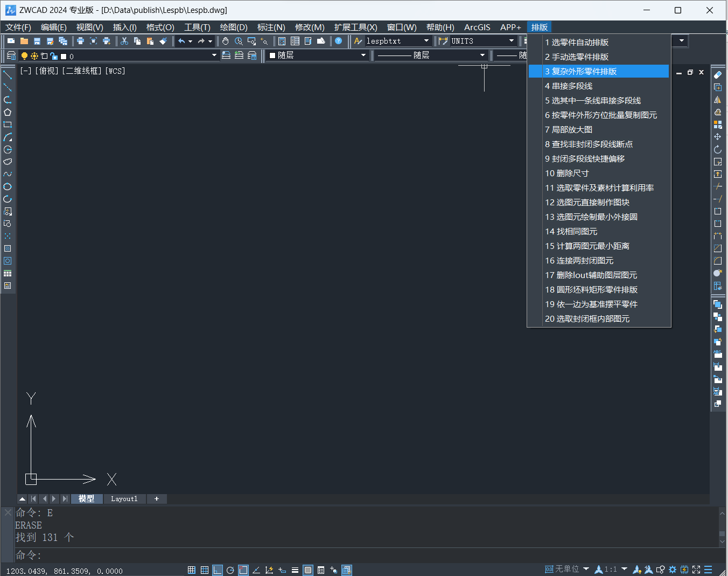Select the Line tool in left toolbar
Viewport: 728px width, 576px height.
(x=8, y=75)
